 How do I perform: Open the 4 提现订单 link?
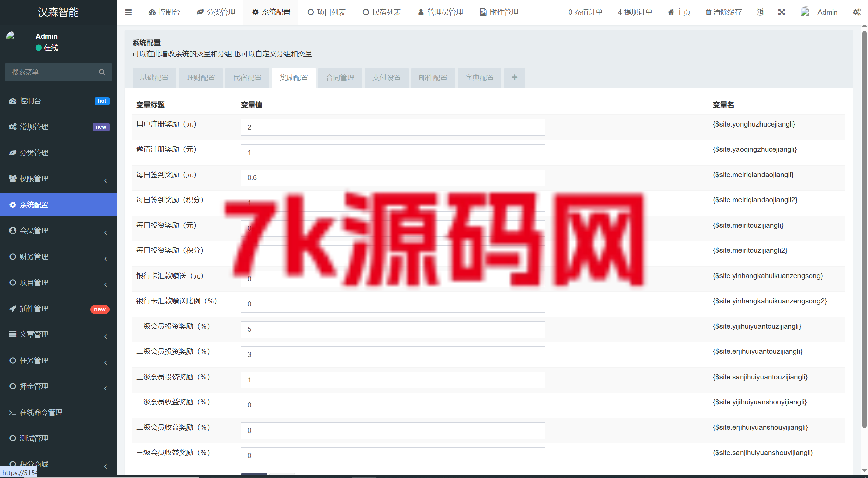tap(635, 12)
